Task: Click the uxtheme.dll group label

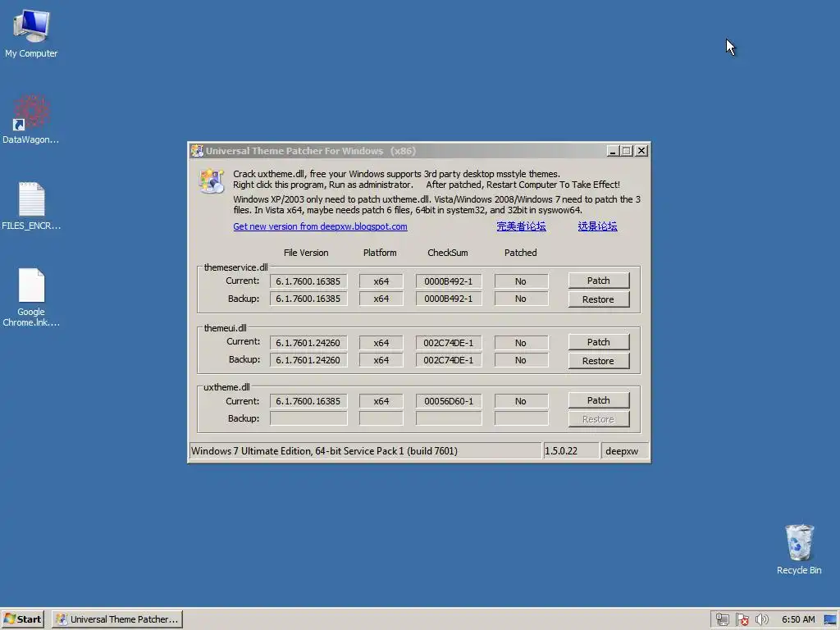Action: [226, 387]
